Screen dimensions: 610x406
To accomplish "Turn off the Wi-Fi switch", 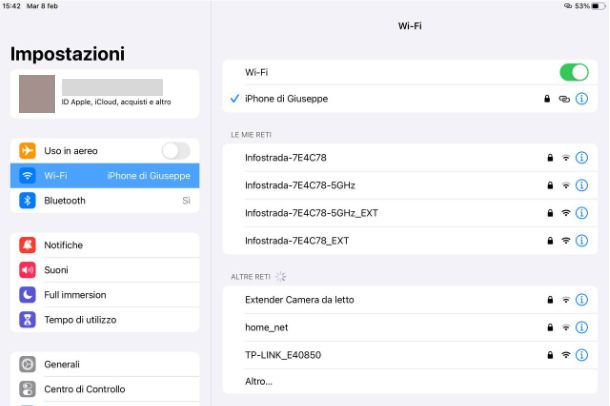I will (x=574, y=72).
